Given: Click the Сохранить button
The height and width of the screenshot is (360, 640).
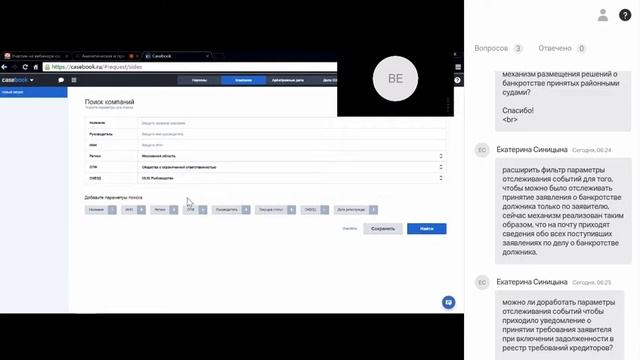Looking at the screenshot, I should (x=383, y=229).
